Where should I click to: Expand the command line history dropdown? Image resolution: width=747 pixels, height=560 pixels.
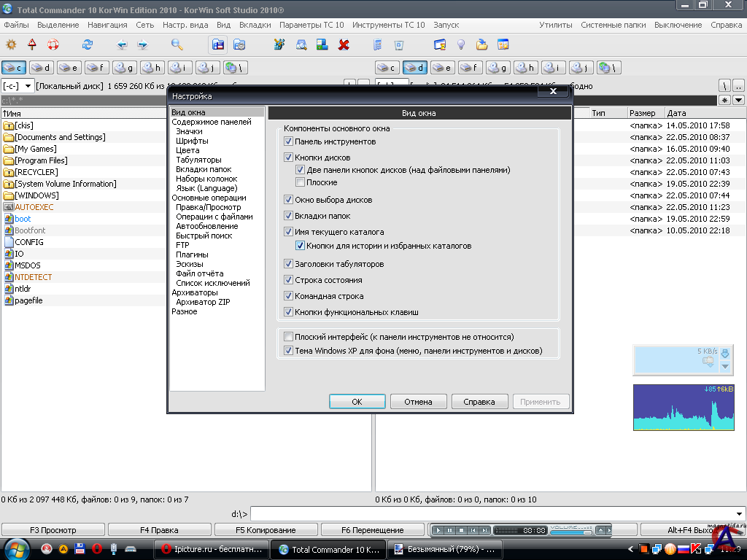[740, 513]
